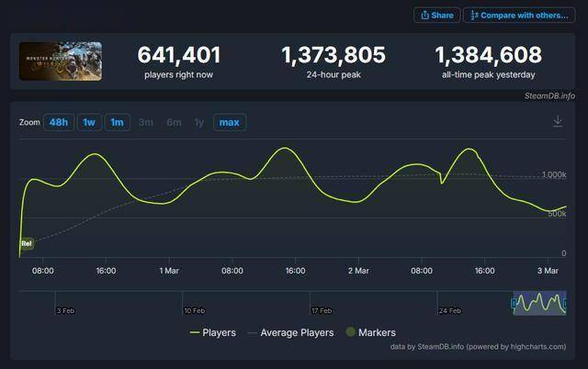Viewport: 588px width, 369px height.
Task: Open the Monster Hunter Wilds game thumbnail
Action: tap(61, 61)
